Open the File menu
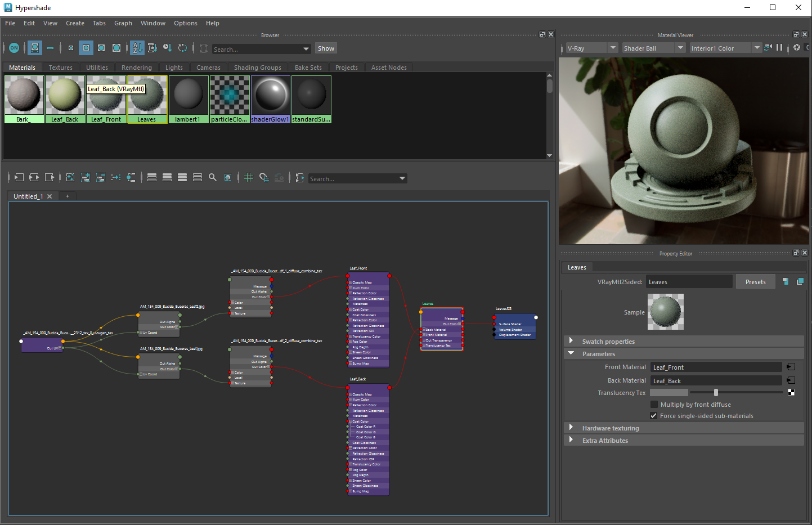 pos(10,23)
